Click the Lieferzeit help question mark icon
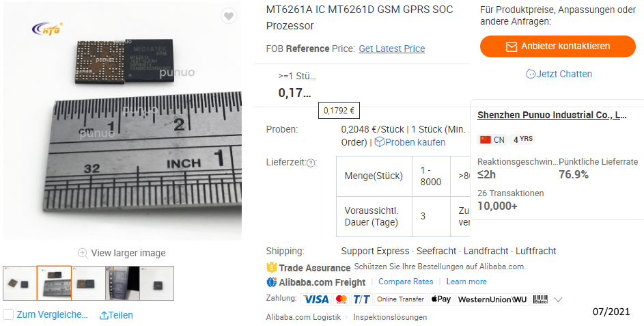 [x=311, y=163]
